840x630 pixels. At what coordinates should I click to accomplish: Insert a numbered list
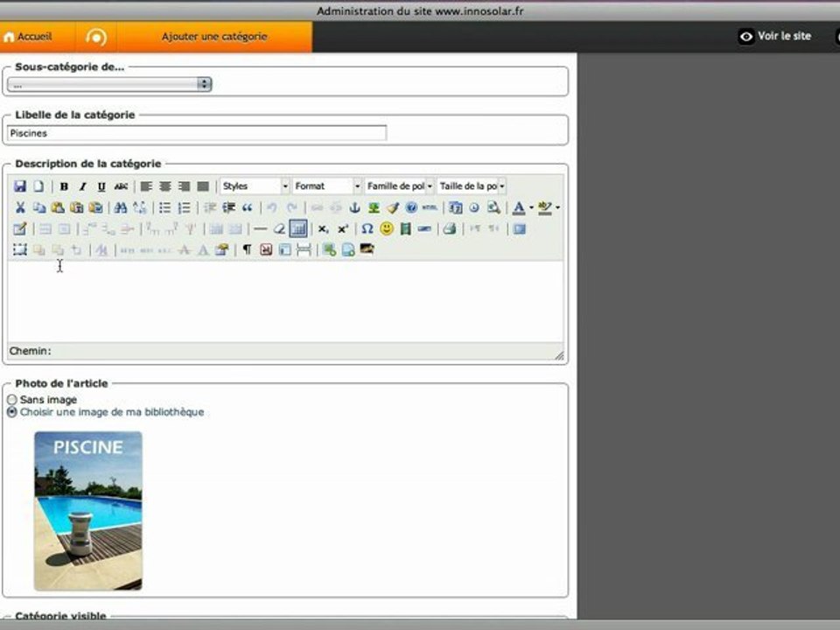pyautogui.click(x=184, y=207)
